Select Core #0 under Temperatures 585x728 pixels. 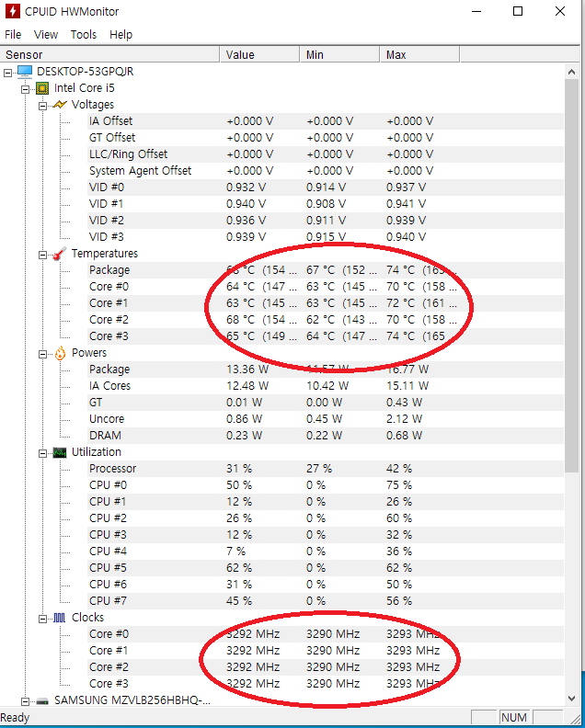click(326, 287)
